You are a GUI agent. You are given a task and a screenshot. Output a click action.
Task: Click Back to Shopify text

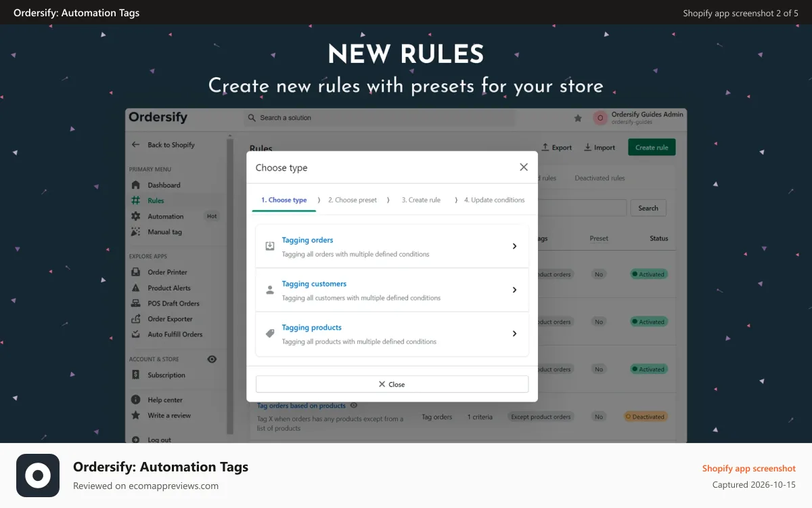click(x=171, y=145)
